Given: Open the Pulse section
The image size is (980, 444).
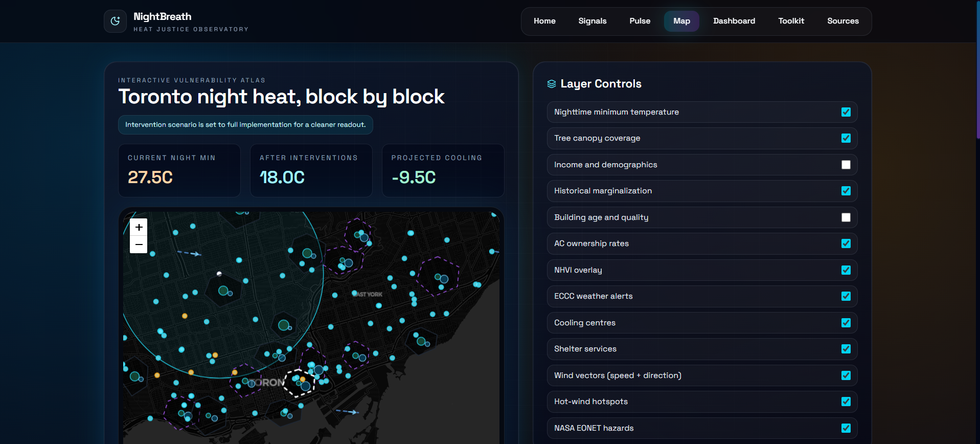Looking at the screenshot, I should click(x=640, y=21).
